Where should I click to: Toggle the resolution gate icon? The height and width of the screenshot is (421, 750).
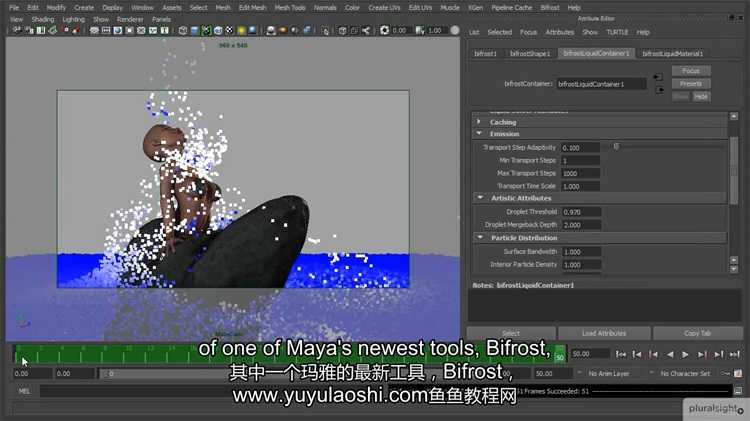118,31
